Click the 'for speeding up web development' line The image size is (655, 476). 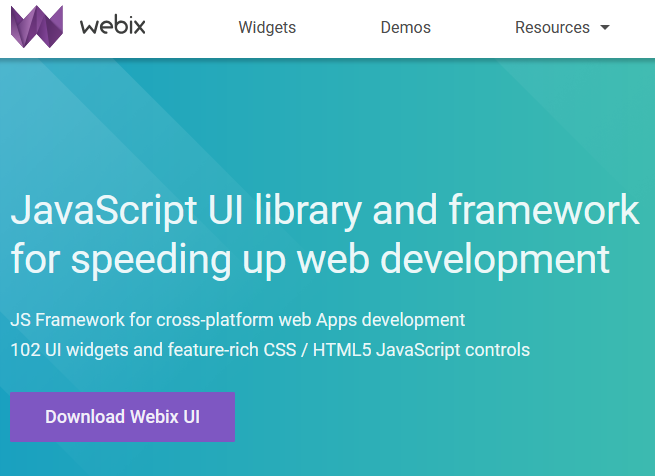coord(310,257)
